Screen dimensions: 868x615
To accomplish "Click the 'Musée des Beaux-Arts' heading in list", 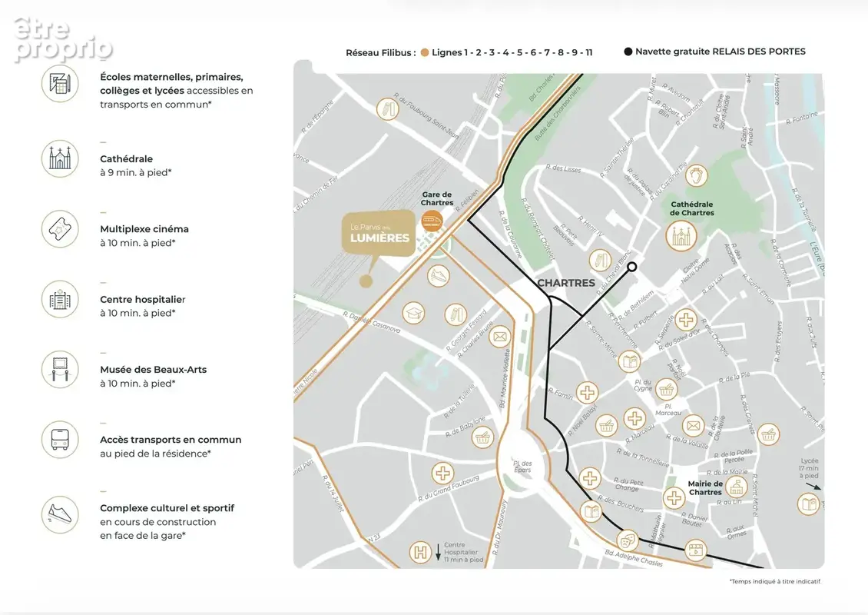I will point(154,370).
